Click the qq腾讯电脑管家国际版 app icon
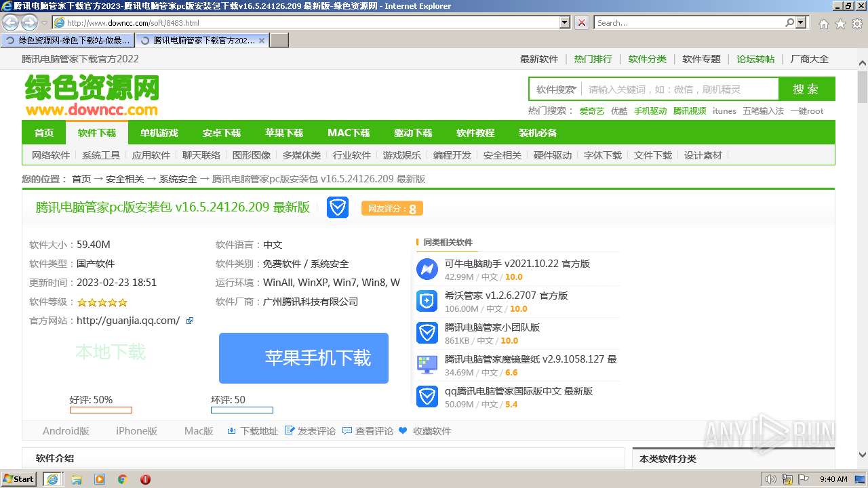The height and width of the screenshot is (488, 868). point(427,396)
